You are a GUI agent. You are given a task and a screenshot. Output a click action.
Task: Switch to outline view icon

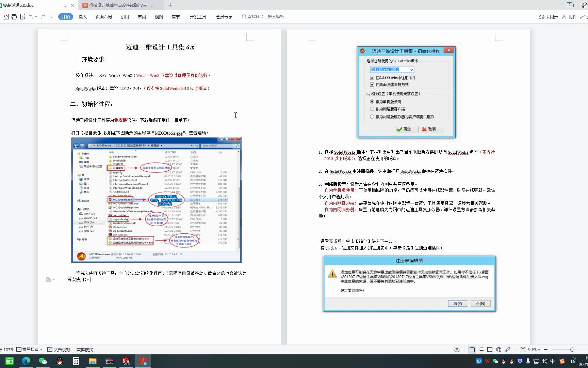coord(481,350)
